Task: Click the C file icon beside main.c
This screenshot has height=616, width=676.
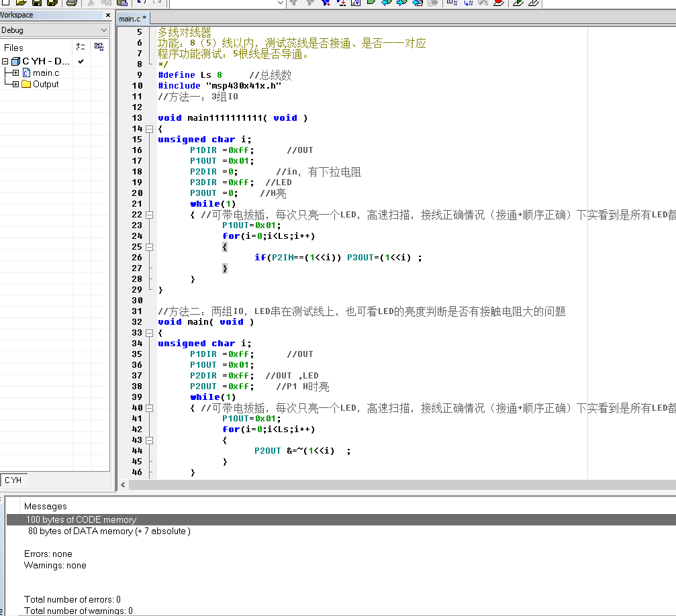Action: [26, 73]
